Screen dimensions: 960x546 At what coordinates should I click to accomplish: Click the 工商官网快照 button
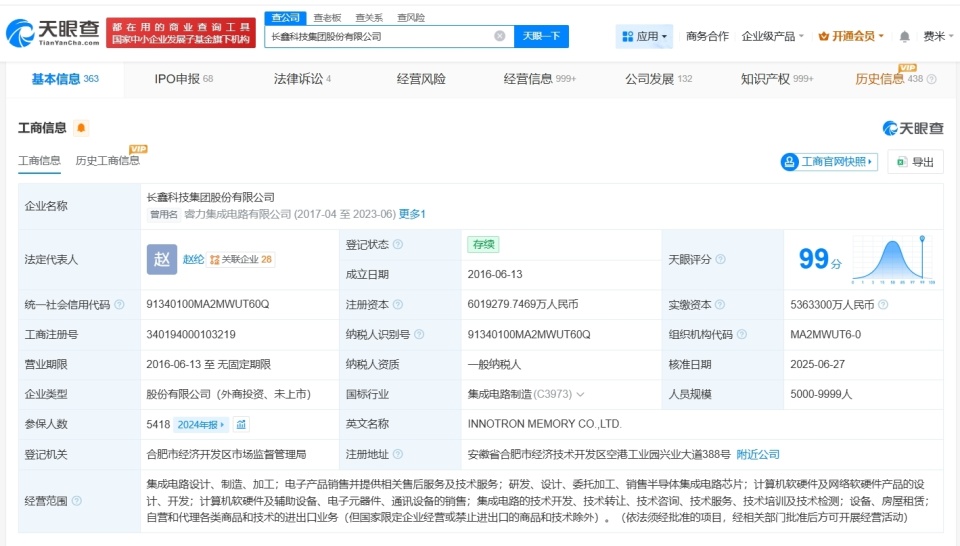coord(829,162)
